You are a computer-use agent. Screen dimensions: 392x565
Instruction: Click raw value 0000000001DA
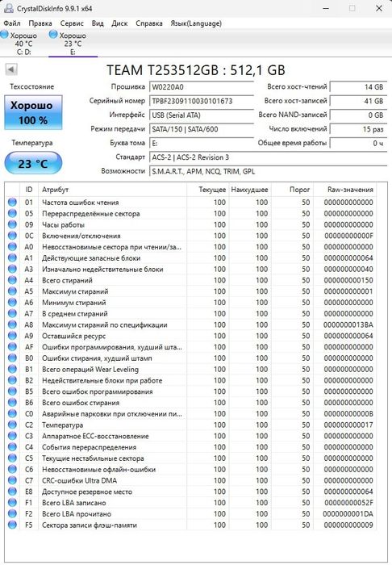(348, 514)
